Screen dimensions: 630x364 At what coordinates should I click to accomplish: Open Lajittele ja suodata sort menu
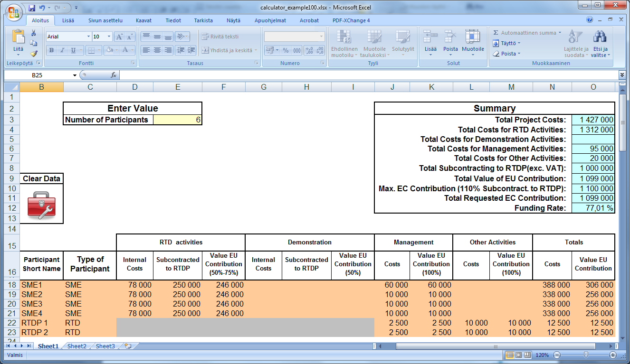point(576,44)
